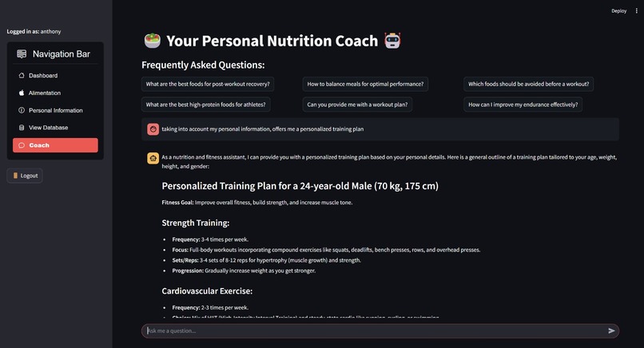Open the three-dot main menu
This screenshot has height=348, width=644.
click(637, 11)
